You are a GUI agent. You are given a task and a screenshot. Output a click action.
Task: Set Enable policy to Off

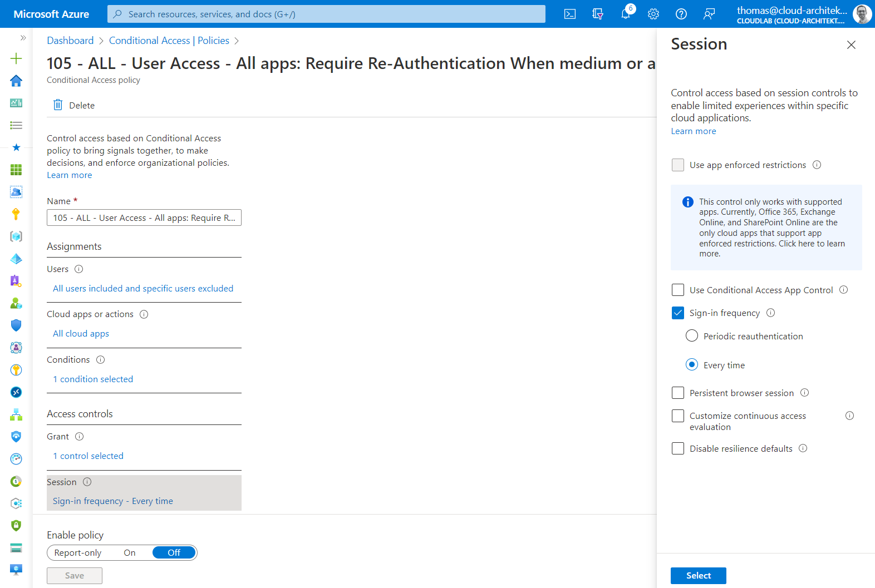click(x=174, y=552)
